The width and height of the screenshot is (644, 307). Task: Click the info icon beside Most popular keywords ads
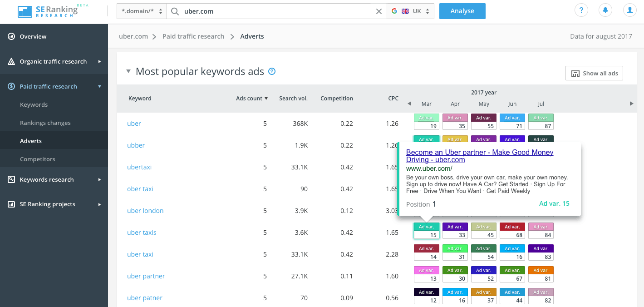click(272, 71)
